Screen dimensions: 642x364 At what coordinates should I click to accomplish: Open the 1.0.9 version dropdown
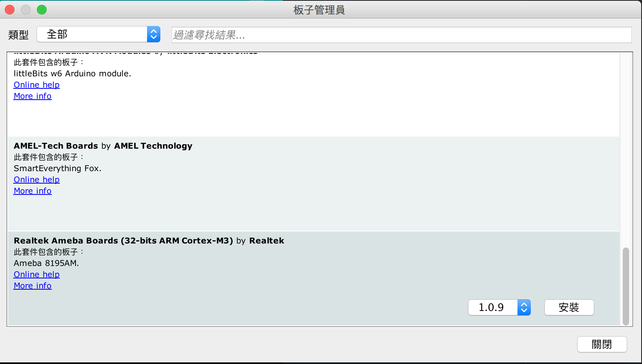[499, 307]
